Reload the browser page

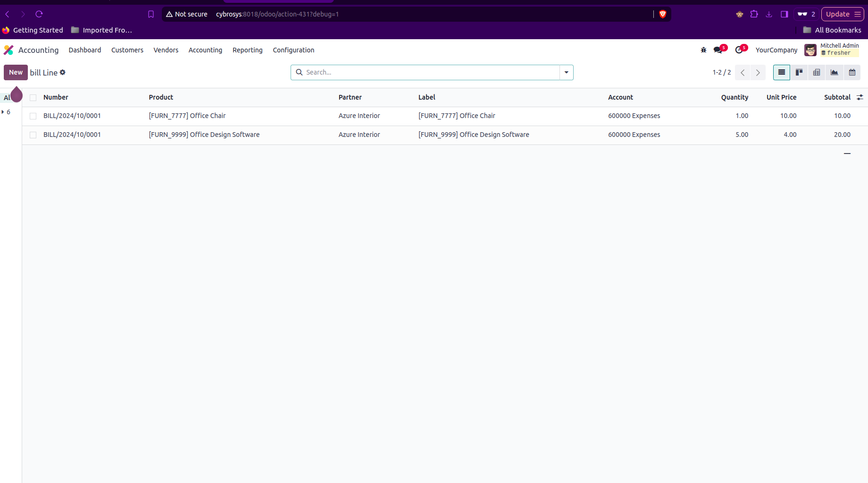pos(39,14)
